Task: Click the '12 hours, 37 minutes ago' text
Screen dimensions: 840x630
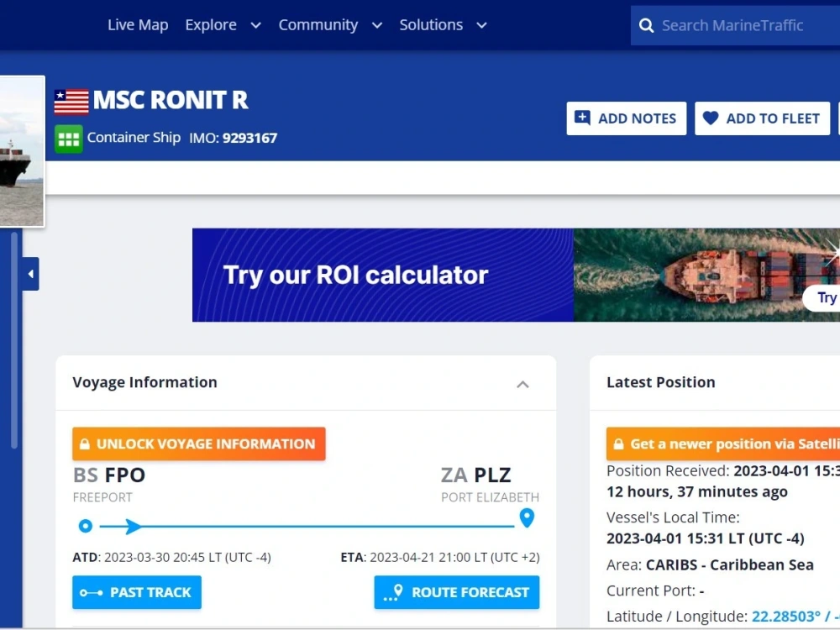Action: (697, 491)
